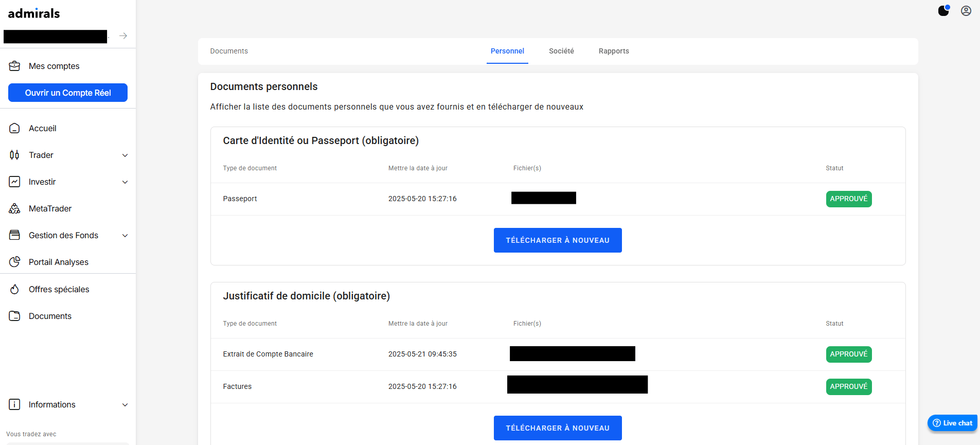Click the Factures document type cell
Viewport: 980px width, 445px height.
pyautogui.click(x=237, y=386)
